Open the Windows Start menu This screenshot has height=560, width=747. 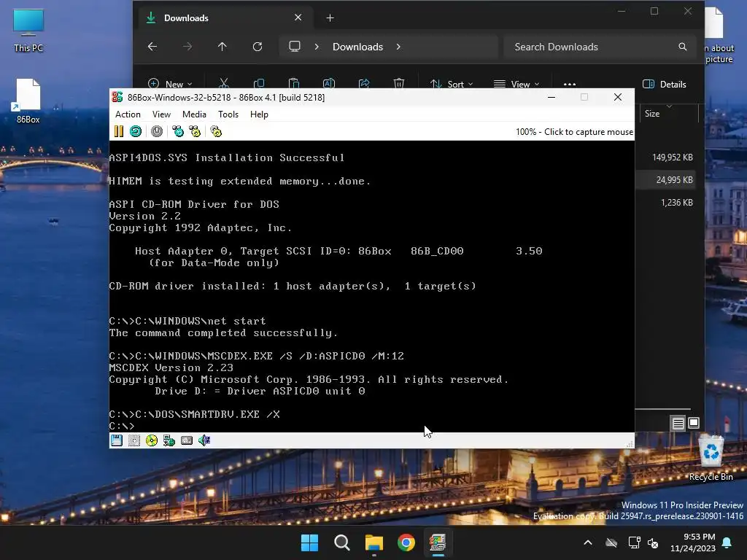click(309, 542)
